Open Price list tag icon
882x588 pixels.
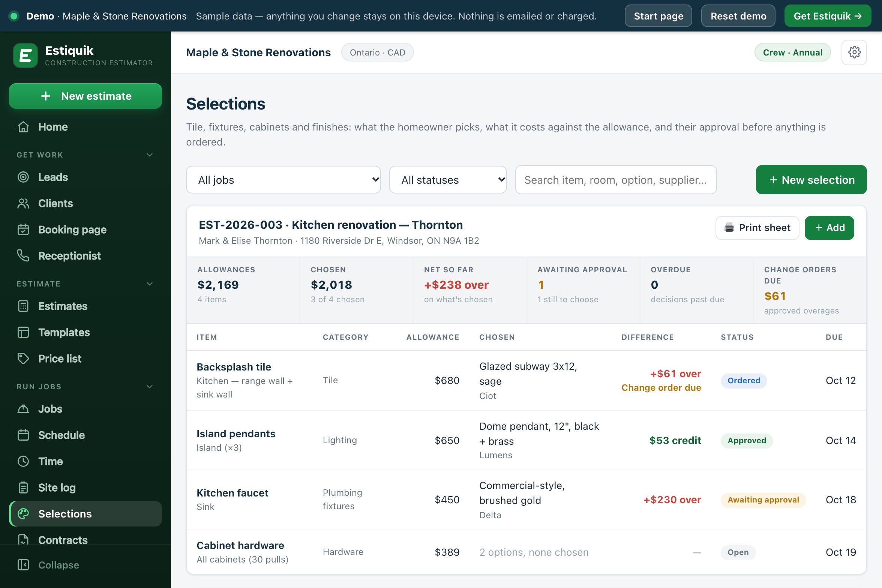pyautogui.click(x=23, y=358)
